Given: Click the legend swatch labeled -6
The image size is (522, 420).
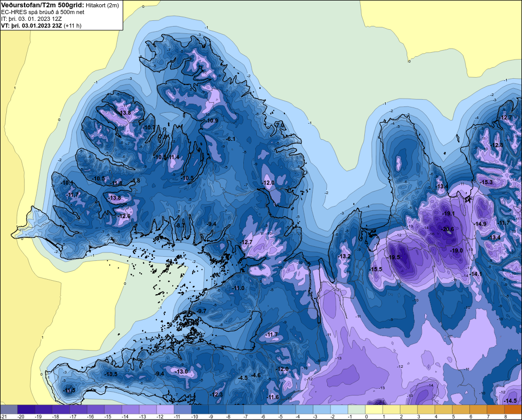Looking at the screenshot, I should pos(270,409).
